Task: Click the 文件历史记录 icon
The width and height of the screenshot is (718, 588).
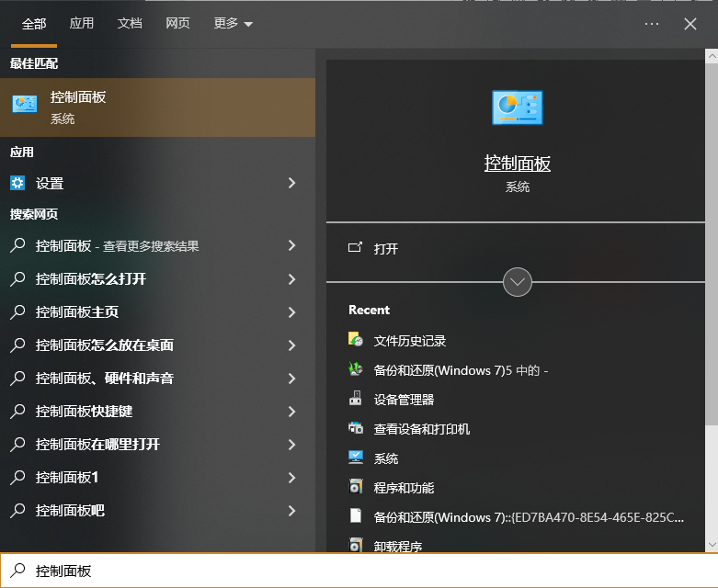Action: tap(356, 340)
